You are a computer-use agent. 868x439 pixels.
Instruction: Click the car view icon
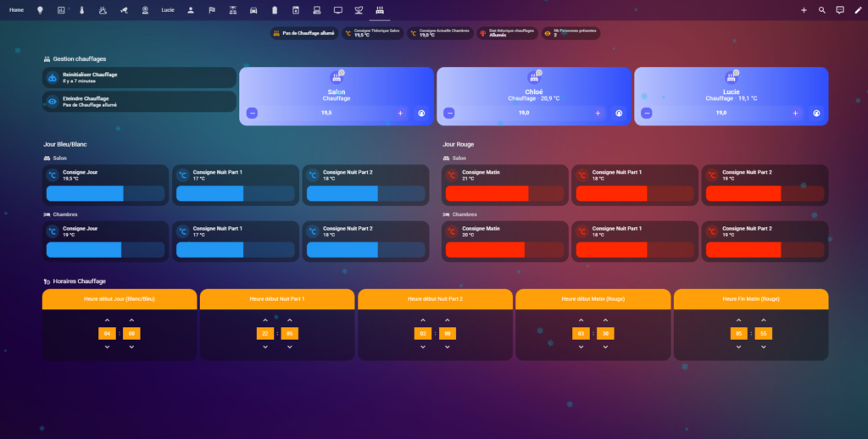(253, 10)
